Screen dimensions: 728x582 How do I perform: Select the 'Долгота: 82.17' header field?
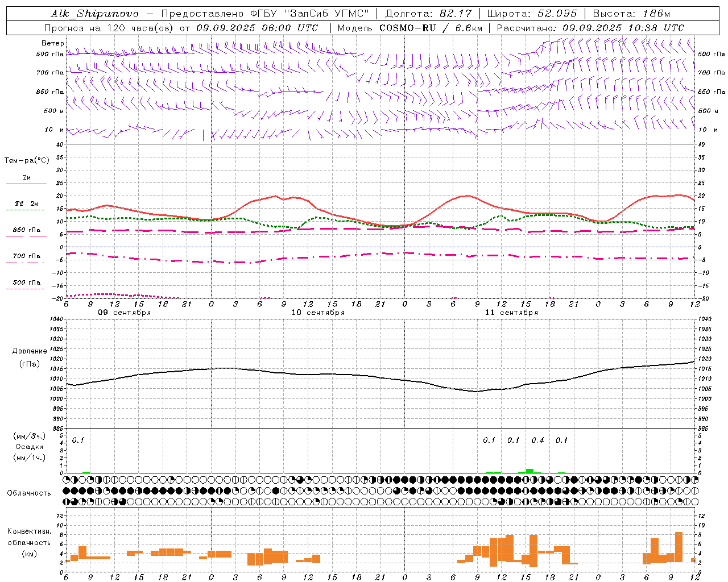pyautogui.click(x=428, y=14)
